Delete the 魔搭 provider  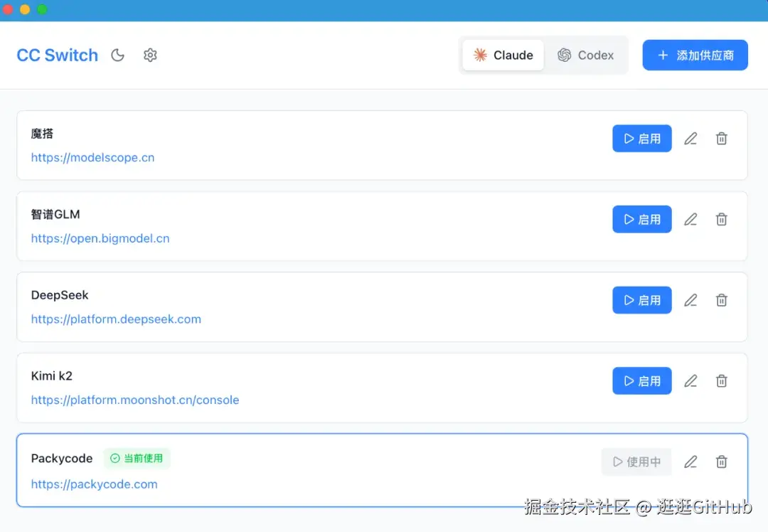[x=721, y=138]
